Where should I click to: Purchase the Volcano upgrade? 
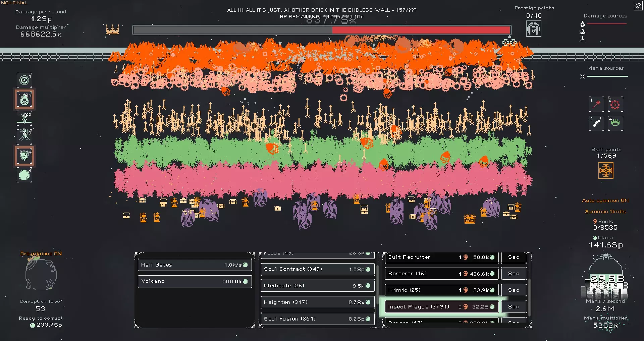[195, 281]
